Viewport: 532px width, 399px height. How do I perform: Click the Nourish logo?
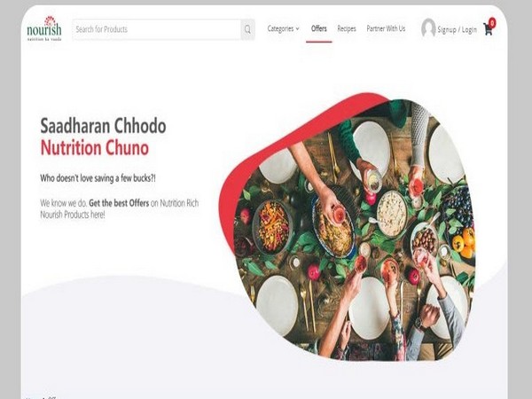(44, 28)
